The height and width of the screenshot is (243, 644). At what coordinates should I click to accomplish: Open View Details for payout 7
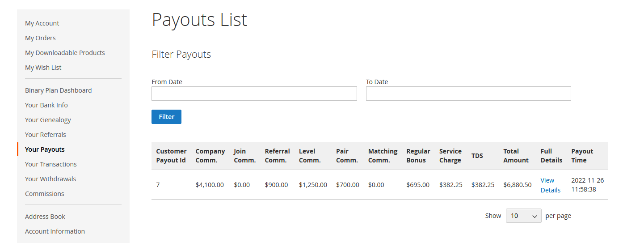(x=550, y=185)
